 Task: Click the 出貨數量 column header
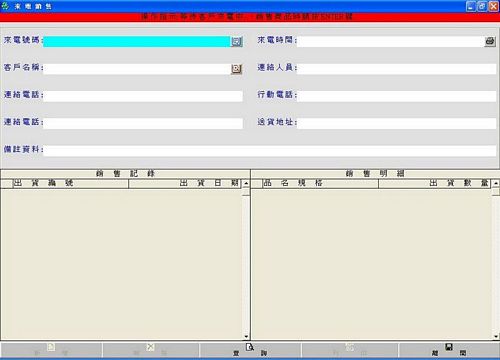435,183
